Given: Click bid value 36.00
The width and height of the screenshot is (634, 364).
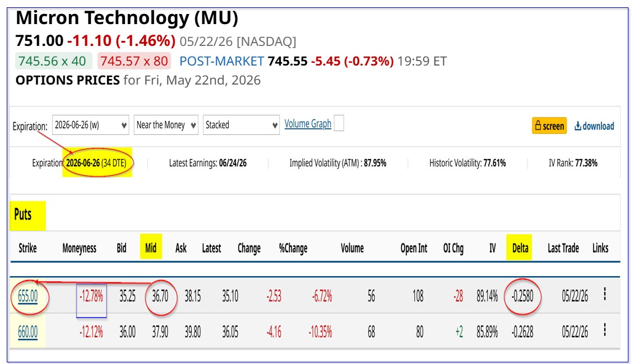Looking at the screenshot, I should pyautogui.click(x=127, y=332).
